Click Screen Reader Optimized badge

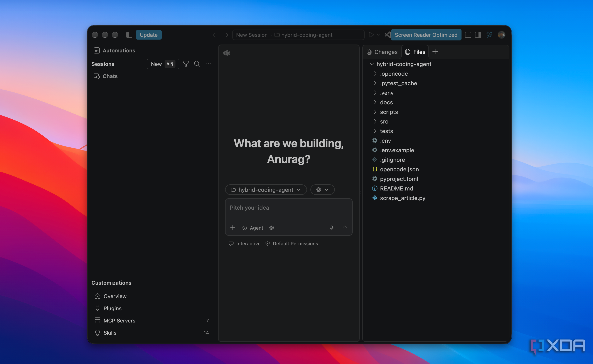[426, 35]
